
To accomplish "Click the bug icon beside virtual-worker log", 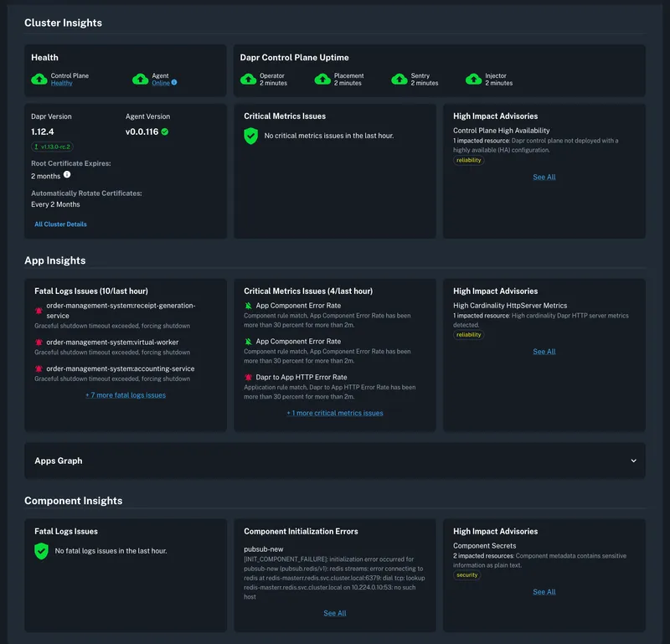I will [39, 343].
